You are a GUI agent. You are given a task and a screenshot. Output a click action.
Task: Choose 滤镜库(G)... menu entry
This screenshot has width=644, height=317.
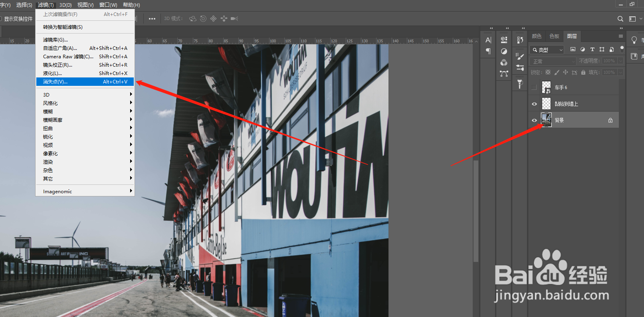point(85,40)
